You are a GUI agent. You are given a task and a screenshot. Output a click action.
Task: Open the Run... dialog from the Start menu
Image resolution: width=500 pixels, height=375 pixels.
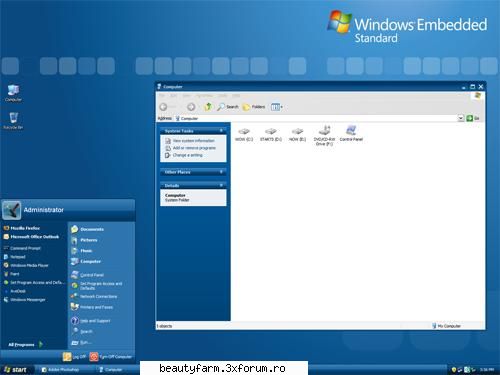[x=81, y=342]
